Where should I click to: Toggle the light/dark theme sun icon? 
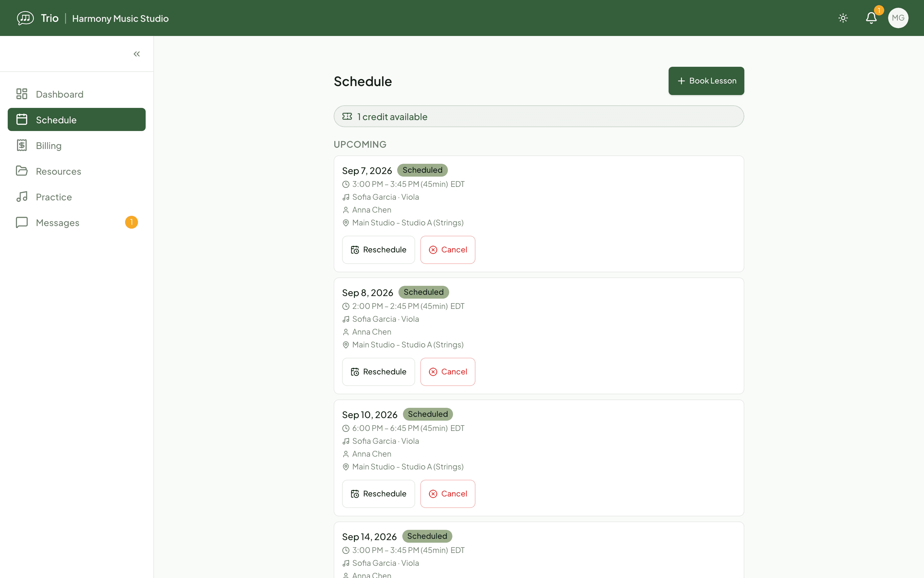843,18
